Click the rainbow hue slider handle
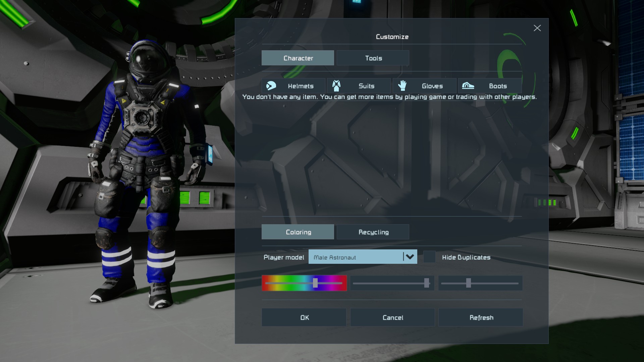 tap(315, 283)
